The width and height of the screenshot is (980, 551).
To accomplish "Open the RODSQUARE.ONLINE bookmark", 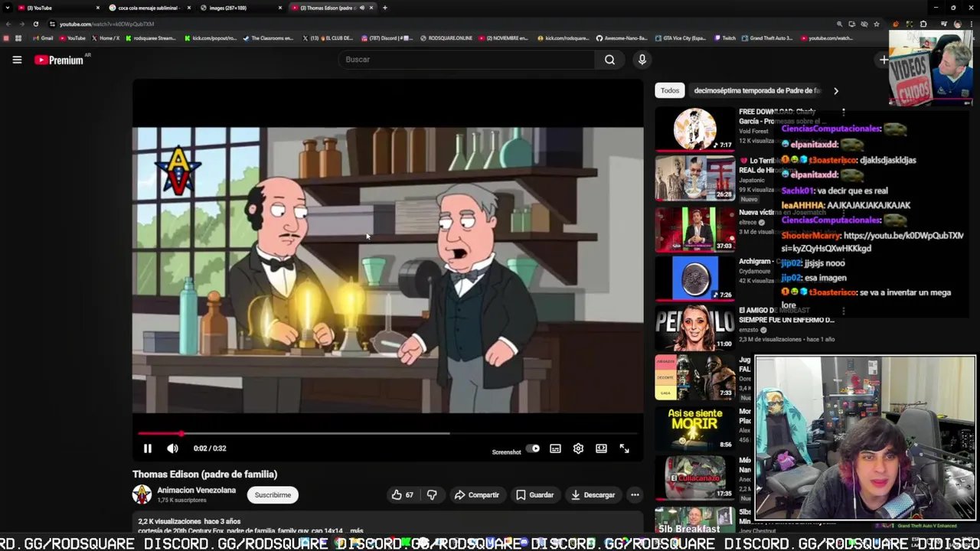I will pyautogui.click(x=446, y=38).
